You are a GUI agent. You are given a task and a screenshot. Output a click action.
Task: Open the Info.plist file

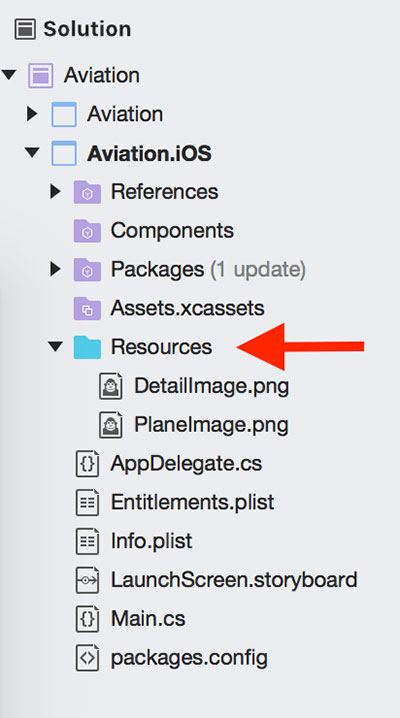(151, 542)
